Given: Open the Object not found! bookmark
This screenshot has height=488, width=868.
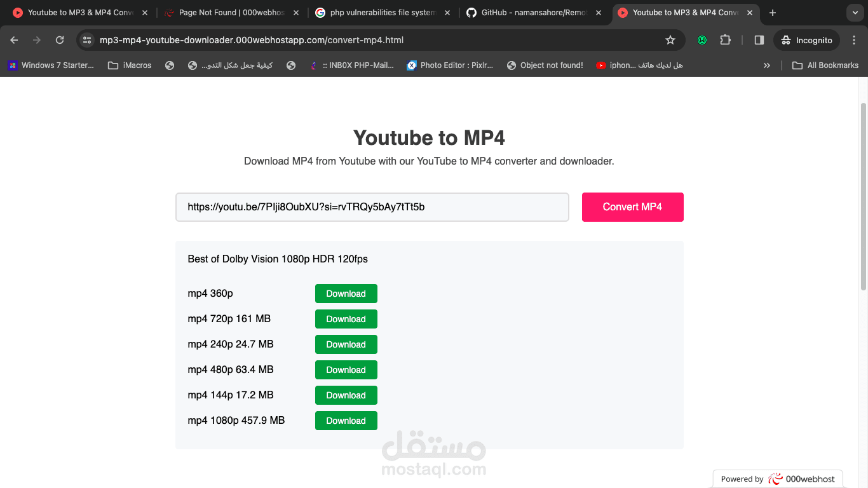Looking at the screenshot, I should coord(545,65).
